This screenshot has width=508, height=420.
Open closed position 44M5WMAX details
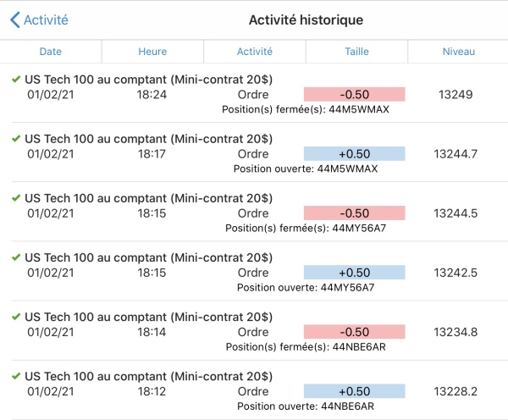pyautogui.click(x=305, y=109)
